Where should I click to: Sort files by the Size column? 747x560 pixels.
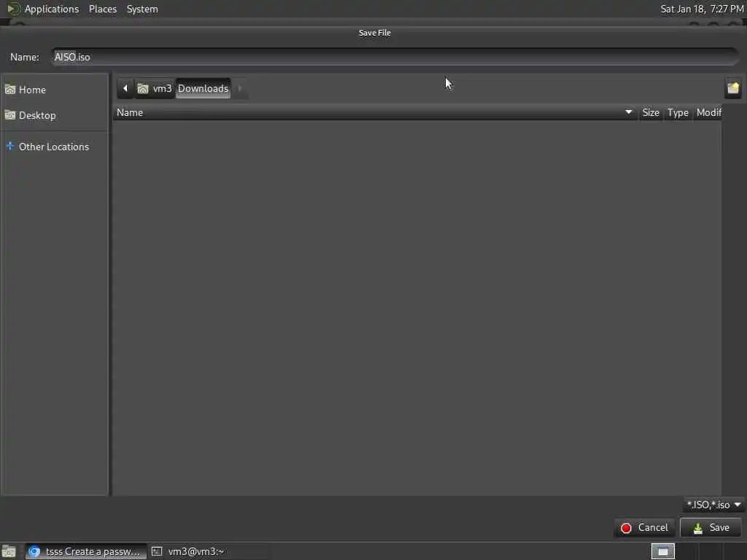pos(650,113)
